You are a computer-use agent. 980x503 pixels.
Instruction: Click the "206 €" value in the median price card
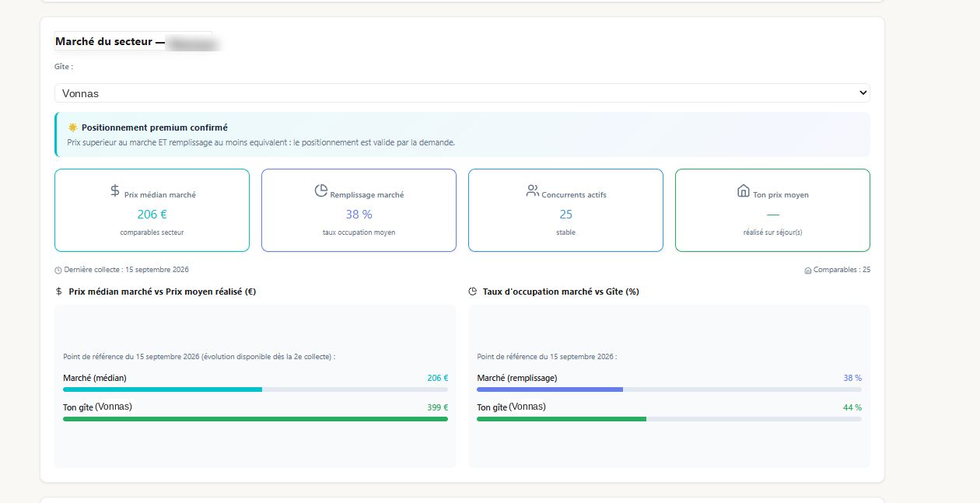click(152, 214)
